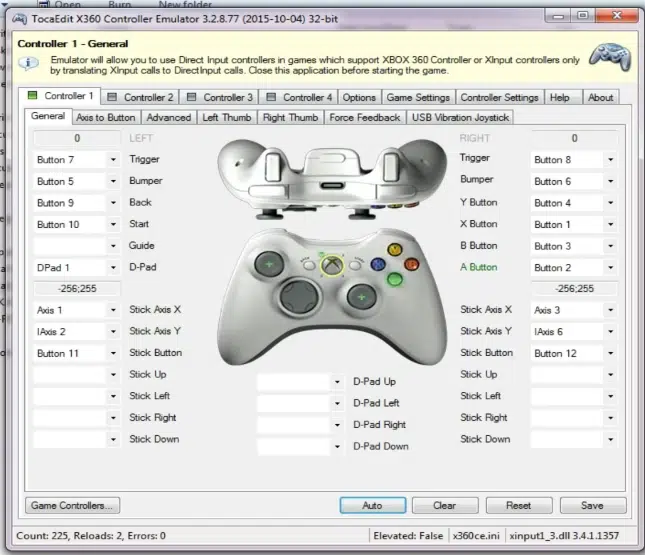Open the Options tab
This screenshot has width=645, height=555.
(359, 98)
